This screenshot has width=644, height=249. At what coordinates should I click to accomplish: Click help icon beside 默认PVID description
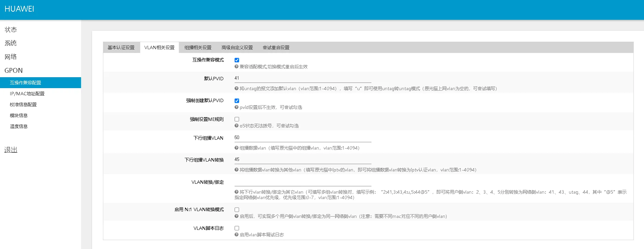[236, 88]
